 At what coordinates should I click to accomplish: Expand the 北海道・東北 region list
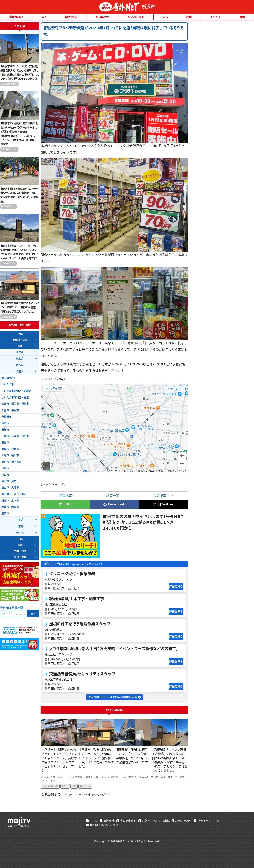(20, 340)
